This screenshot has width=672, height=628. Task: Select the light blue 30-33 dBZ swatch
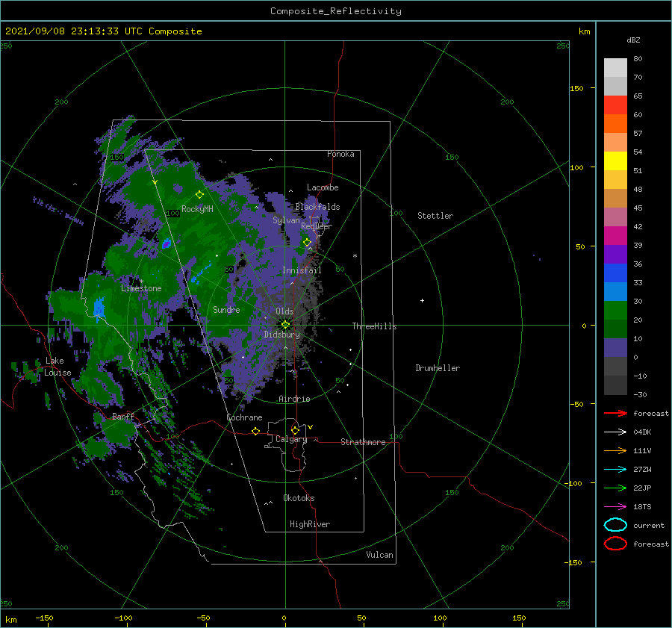click(615, 292)
